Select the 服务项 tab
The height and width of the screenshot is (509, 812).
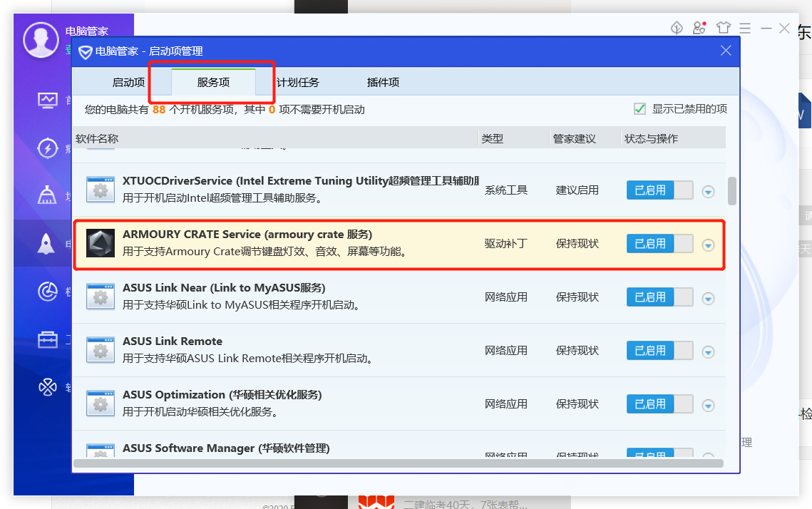click(213, 82)
